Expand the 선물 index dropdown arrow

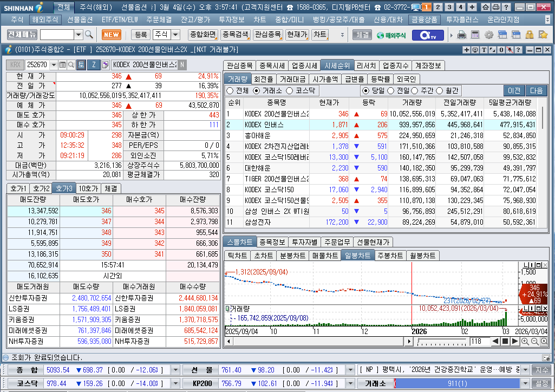350,370
